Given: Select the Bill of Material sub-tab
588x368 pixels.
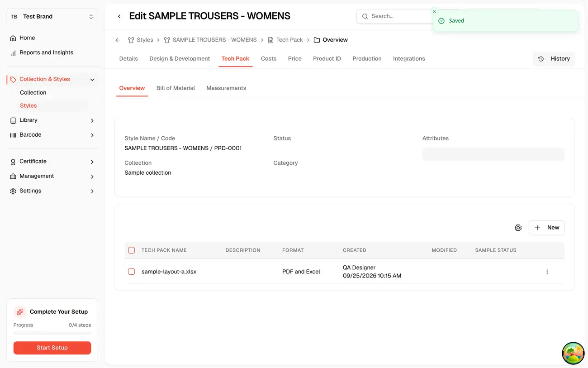Looking at the screenshot, I should tap(175, 88).
